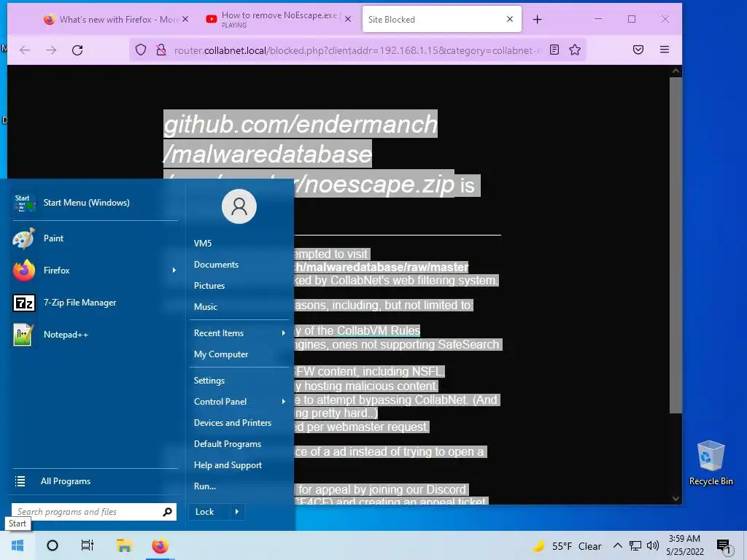
Task: Close the NoEscape YouTube tab
Action: (x=348, y=19)
